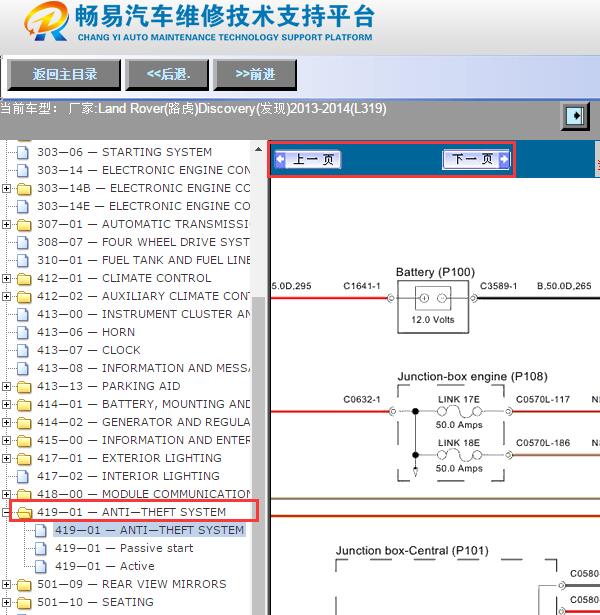Expand the 307-01 Automatic Transmission folder

click(6, 225)
